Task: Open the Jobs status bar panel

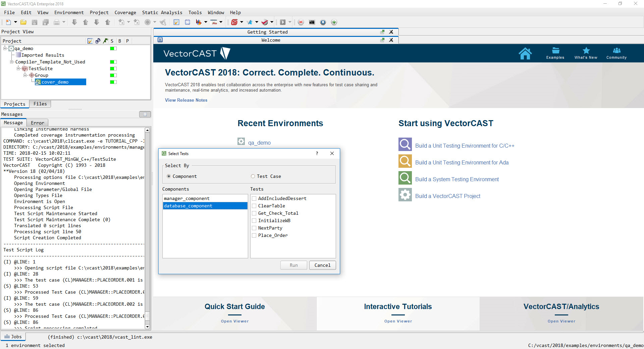Action: [13, 337]
